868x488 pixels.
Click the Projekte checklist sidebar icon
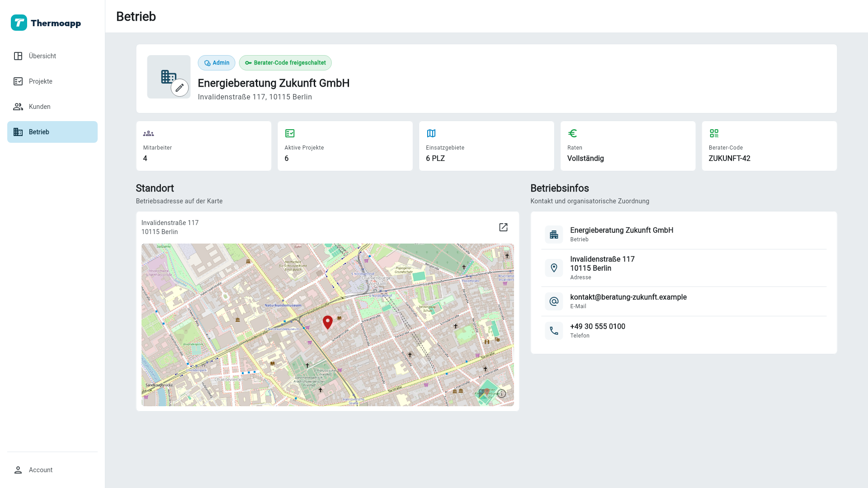(x=18, y=81)
